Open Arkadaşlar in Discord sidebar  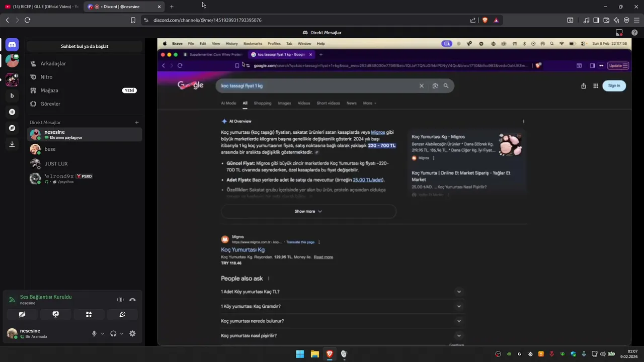click(85, 64)
